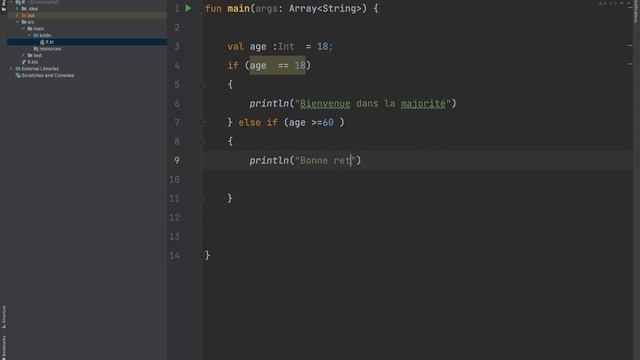The image size is (640, 360).
Task: Click inside the "Bonne ret" string
Action: 325,160
